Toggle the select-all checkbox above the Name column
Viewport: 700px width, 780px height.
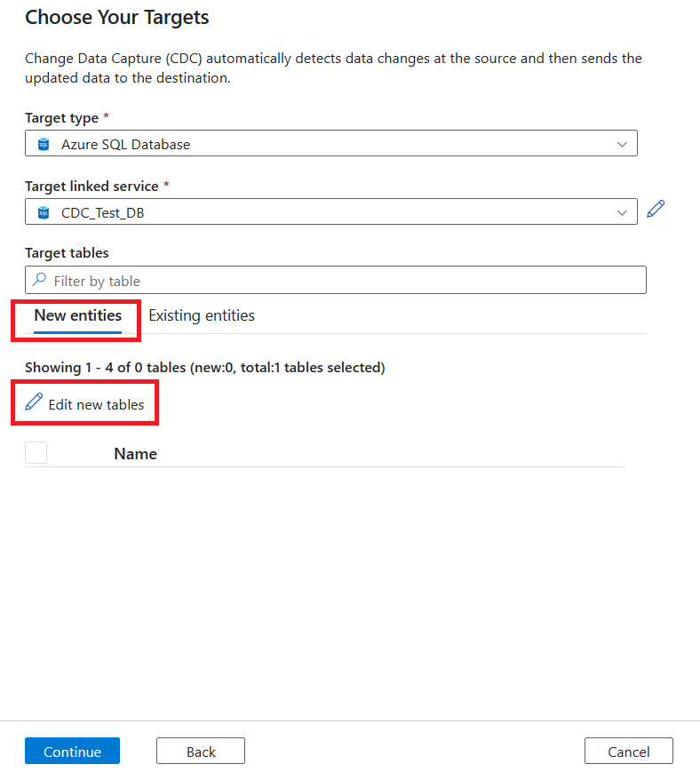pos(36,452)
